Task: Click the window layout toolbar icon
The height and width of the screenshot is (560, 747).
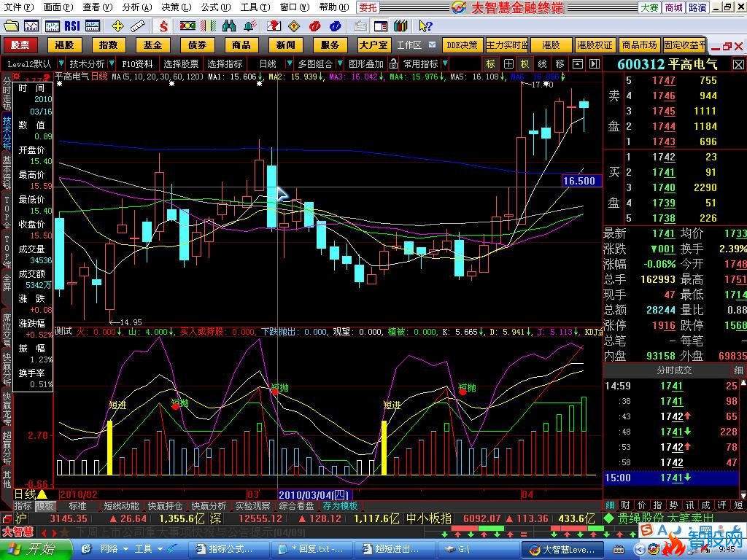Action: [x=381, y=26]
